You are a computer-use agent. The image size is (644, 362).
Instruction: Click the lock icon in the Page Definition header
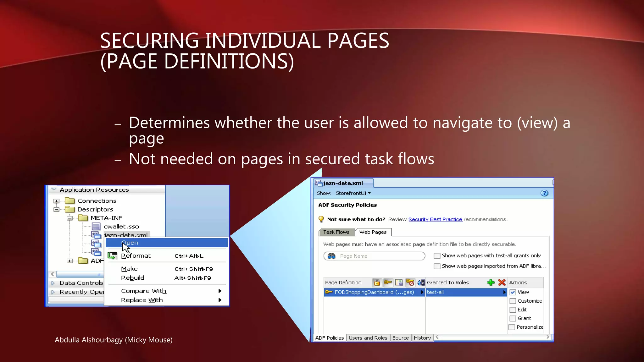pyautogui.click(x=377, y=282)
